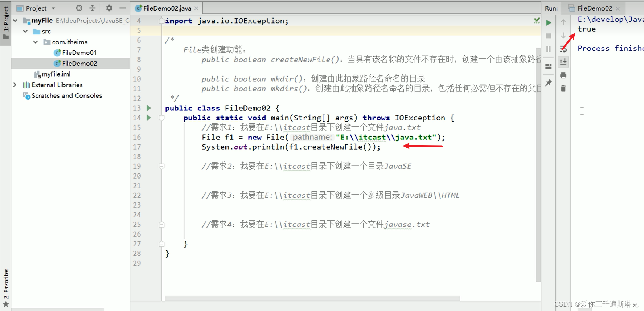Fold the import block on line 4
644x311 pixels.
point(161,21)
